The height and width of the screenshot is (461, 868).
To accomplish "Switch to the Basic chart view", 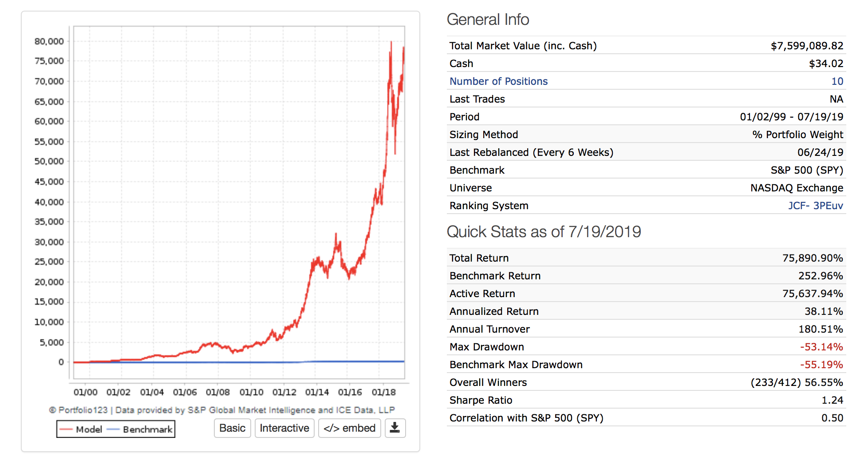I will click(232, 428).
